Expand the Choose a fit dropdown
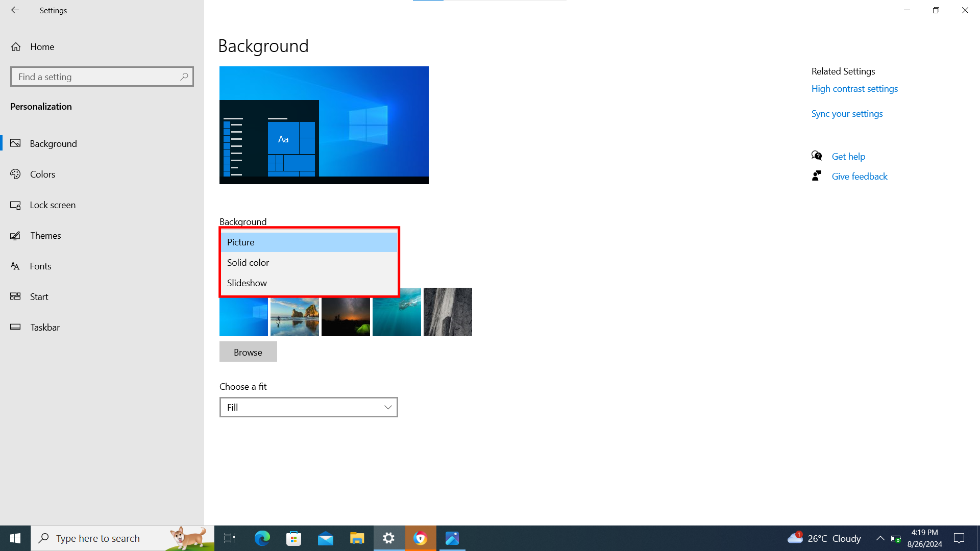980x551 pixels. coord(309,407)
